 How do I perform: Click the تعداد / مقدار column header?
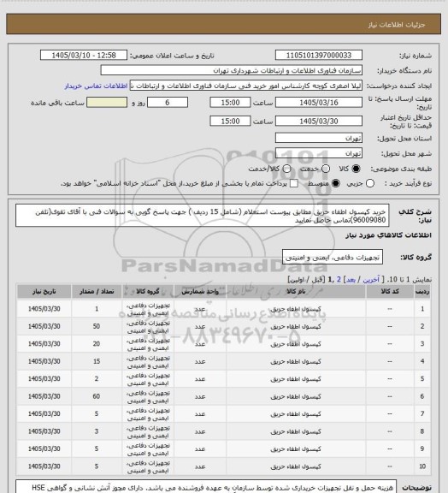[97, 292]
